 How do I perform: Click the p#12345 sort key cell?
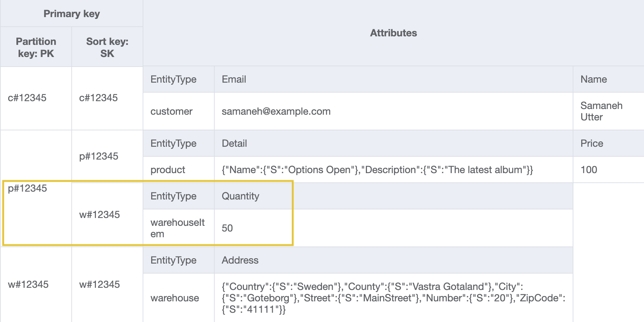click(x=98, y=156)
